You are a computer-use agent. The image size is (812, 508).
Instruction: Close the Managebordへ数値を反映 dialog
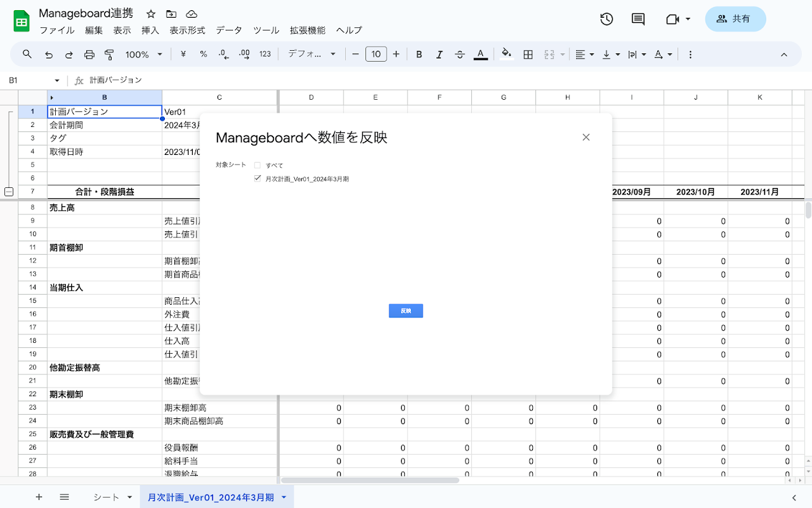pos(586,137)
